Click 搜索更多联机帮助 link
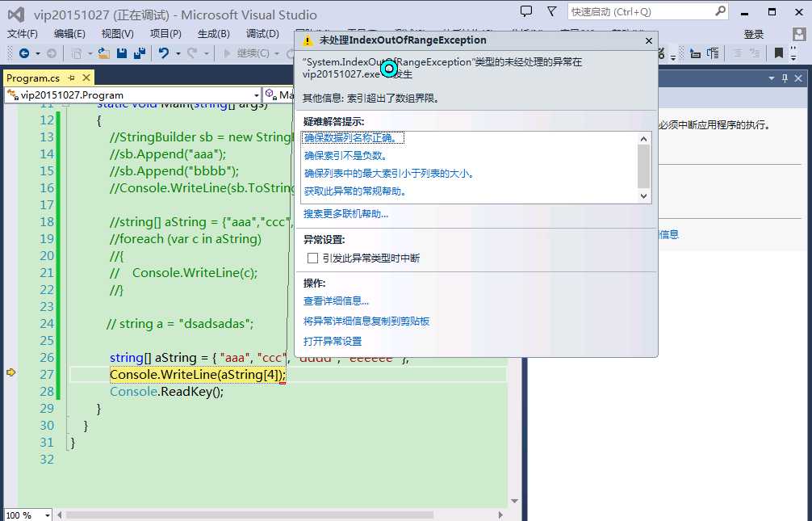The height and width of the screenshot is (521, 812). [x=345, y=213]
